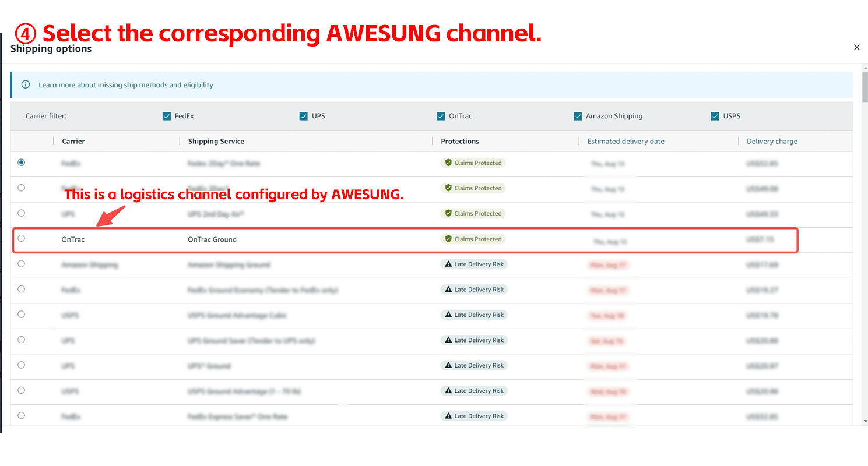Viewport: 868px width, 466px height.
Task: Disable the USPS carrier filter
Action: pos(715,116)
